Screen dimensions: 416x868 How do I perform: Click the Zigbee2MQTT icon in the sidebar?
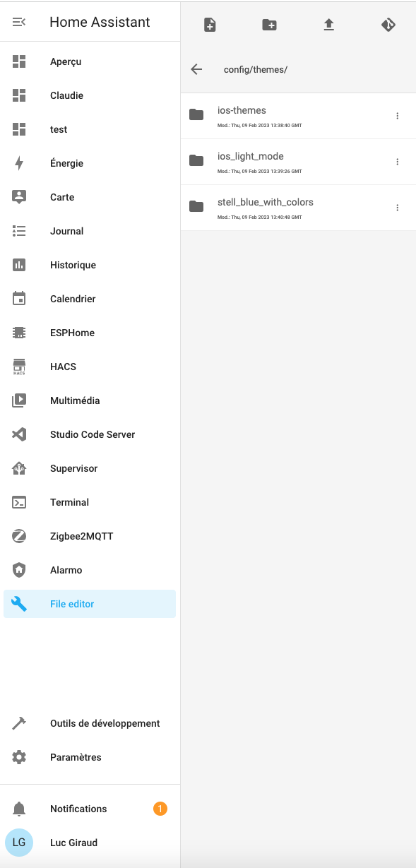(x=19, y=536)
